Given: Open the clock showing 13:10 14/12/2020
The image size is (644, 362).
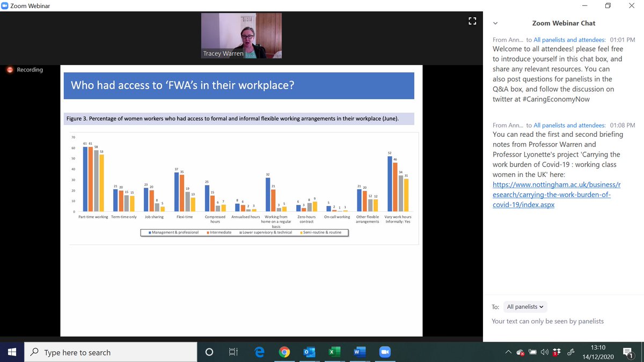Looking at the screenshot, I should pos(598,352).
